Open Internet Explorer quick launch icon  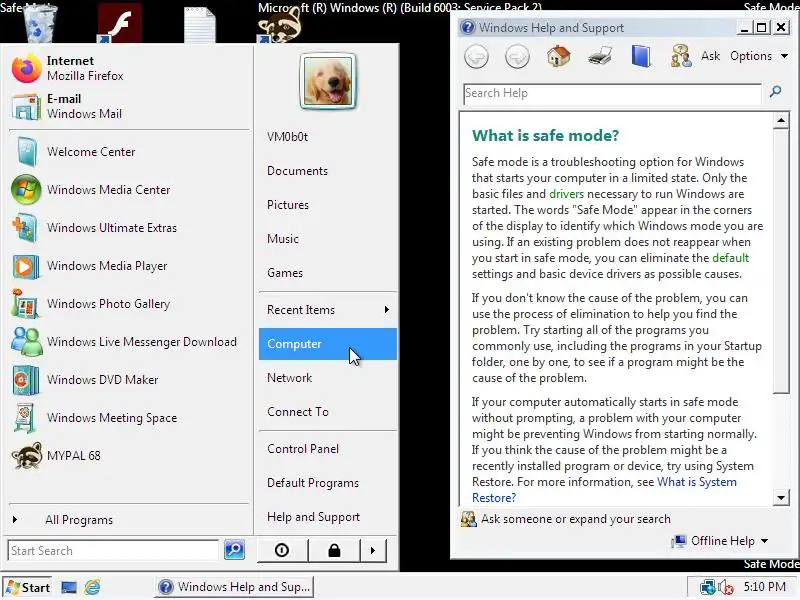click(92, 587)
